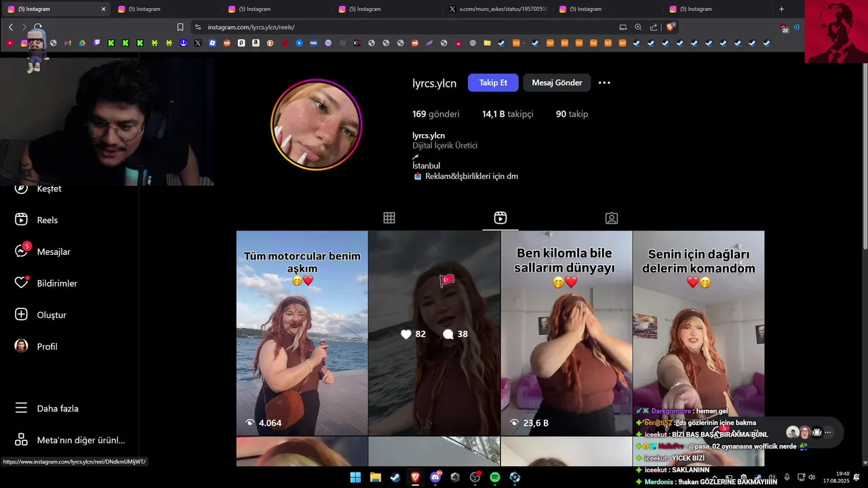The height and width of the screenshot is (488, 868).
Task: Follow lyrcs.ylcn with the Takip Et button
Action: click(x=493, y=83)
